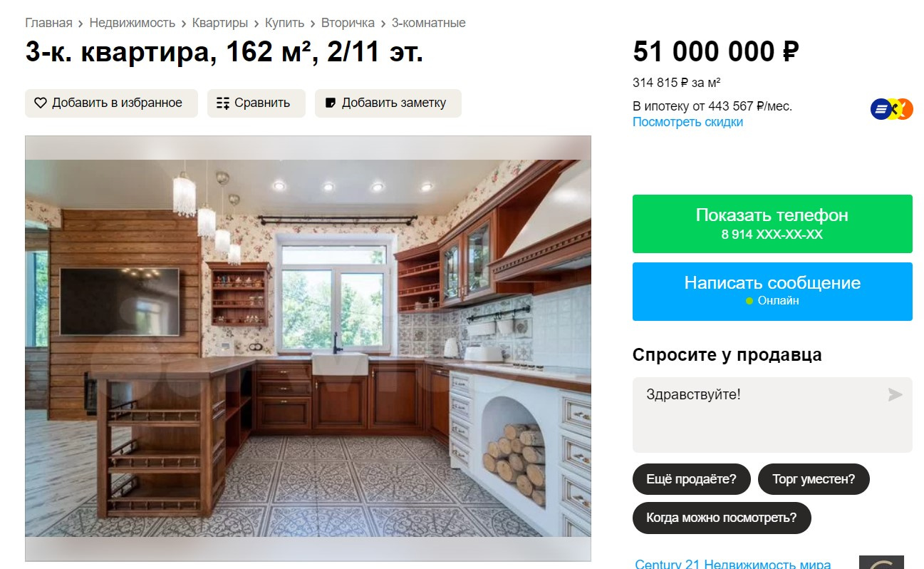Show the seller phone number

772,224
